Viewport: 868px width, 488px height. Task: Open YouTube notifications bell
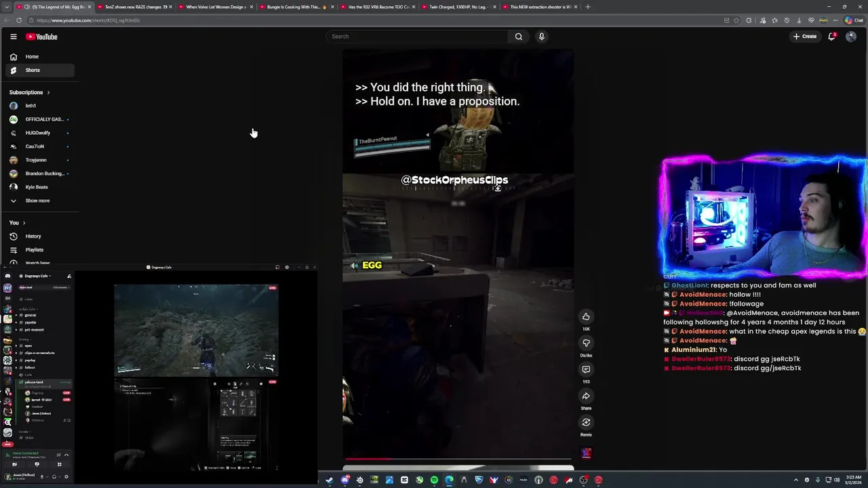831,37
